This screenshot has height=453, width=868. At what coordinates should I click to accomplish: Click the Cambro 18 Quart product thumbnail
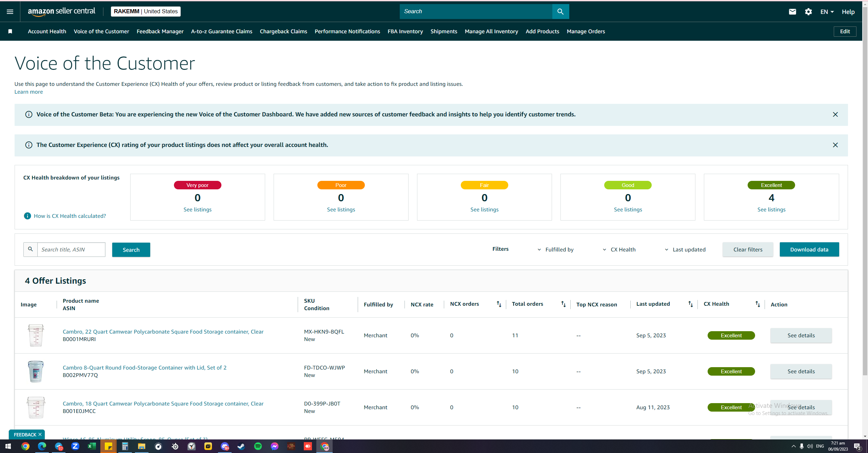click(x=36, y=407)
